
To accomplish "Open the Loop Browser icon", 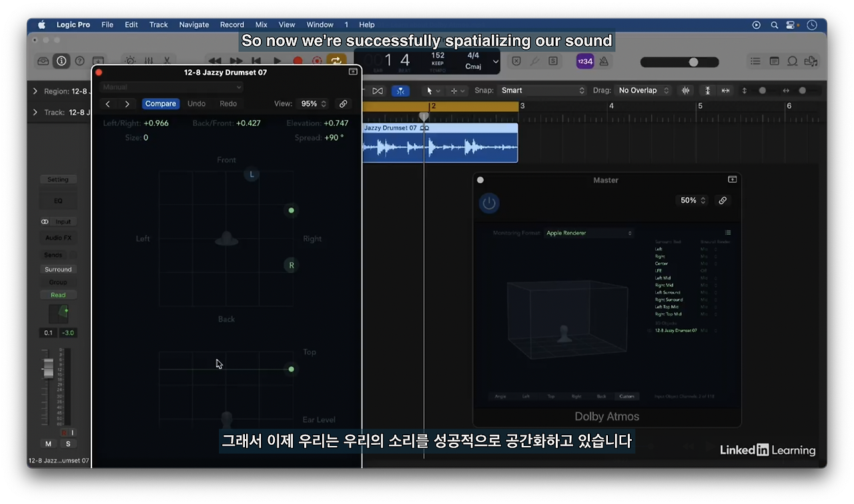I will point(793,61).
